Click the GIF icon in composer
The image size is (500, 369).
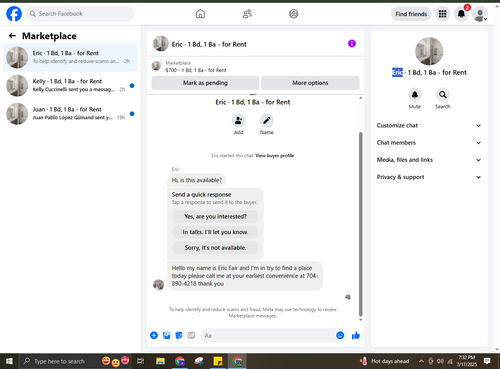pos(191,335)
